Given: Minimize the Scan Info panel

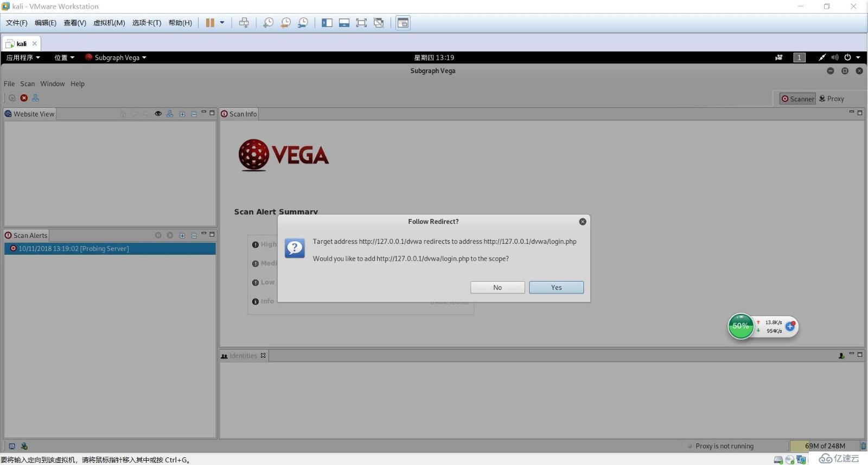Looking at the screenshot, I should (x=852, y=112).
